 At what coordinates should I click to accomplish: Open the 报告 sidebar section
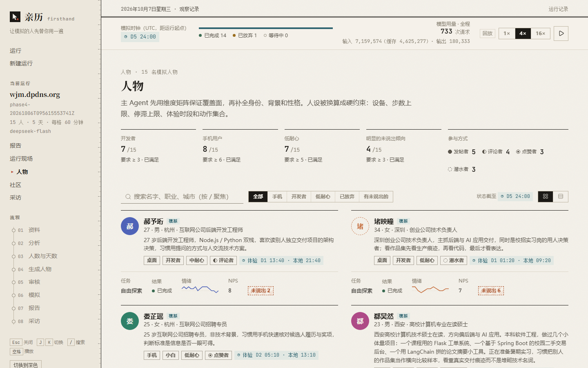16,146
